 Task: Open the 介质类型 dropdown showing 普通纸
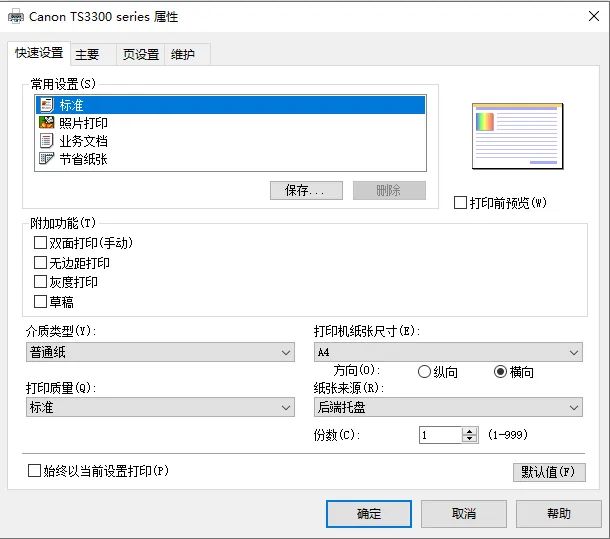tap(160, 352)
